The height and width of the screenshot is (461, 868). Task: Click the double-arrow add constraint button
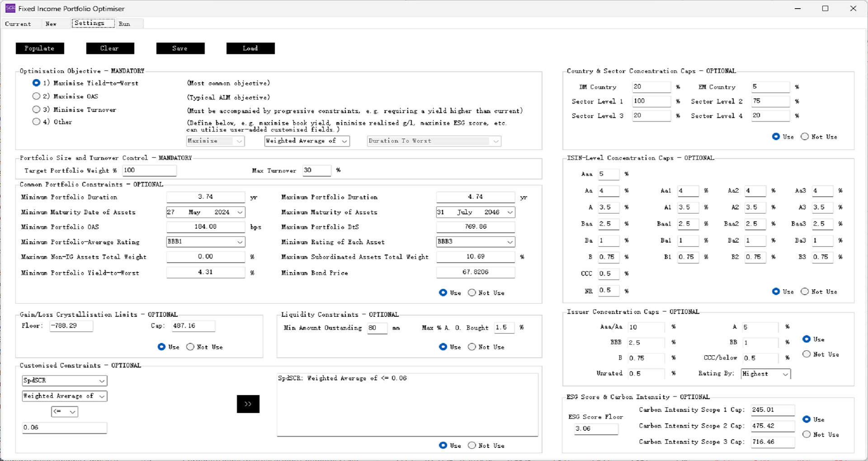click(x=248, y=404)
